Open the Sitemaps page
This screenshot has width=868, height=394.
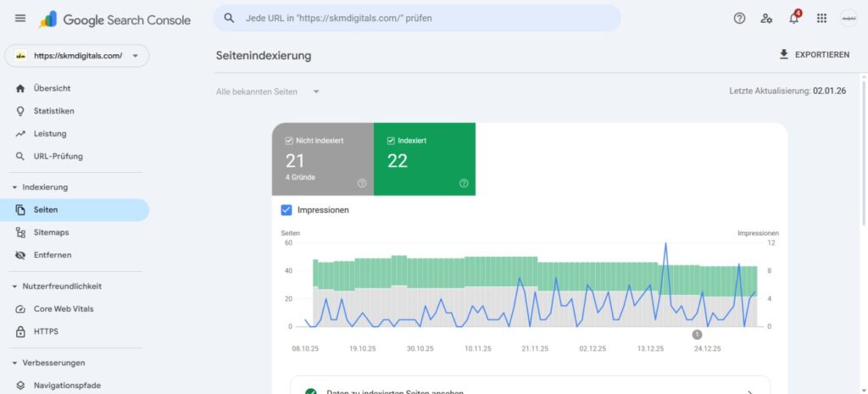point(75,233)
